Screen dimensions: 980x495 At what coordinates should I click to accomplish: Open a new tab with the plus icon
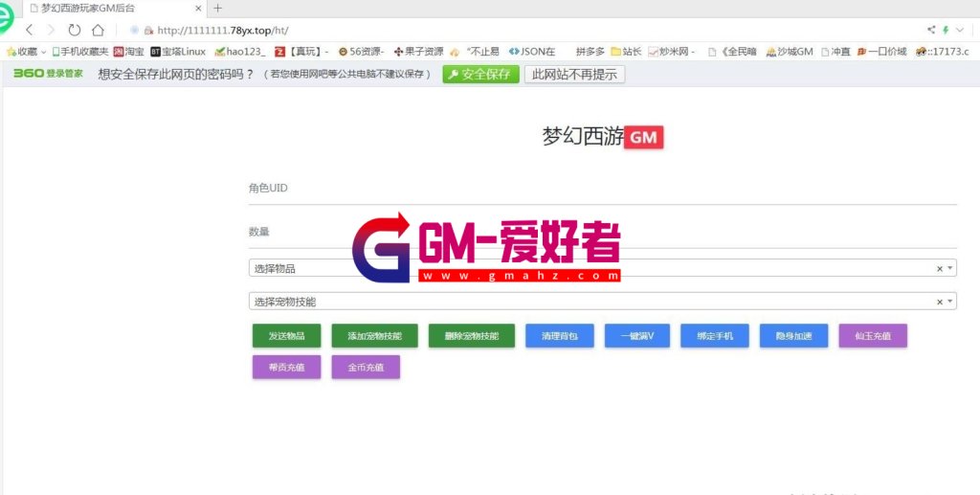pos(217,8)
